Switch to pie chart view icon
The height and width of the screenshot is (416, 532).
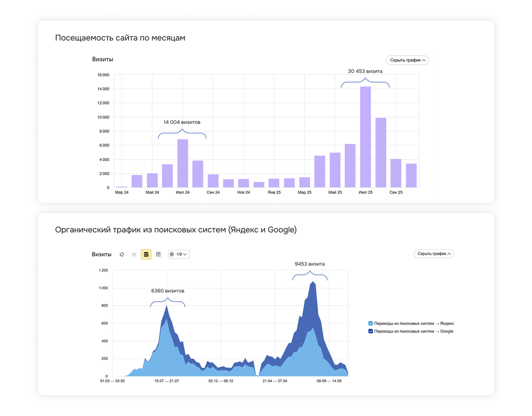pyautogui.click(x=122, y=254)
